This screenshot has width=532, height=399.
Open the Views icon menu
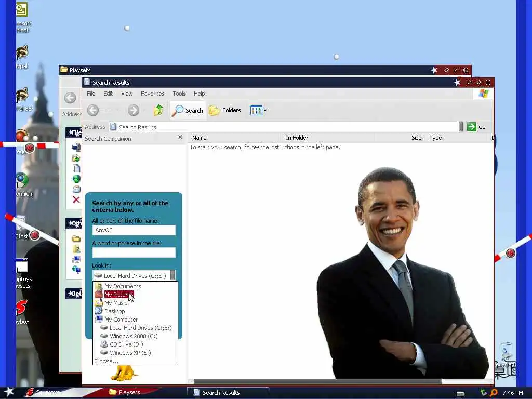pos(258,110)
